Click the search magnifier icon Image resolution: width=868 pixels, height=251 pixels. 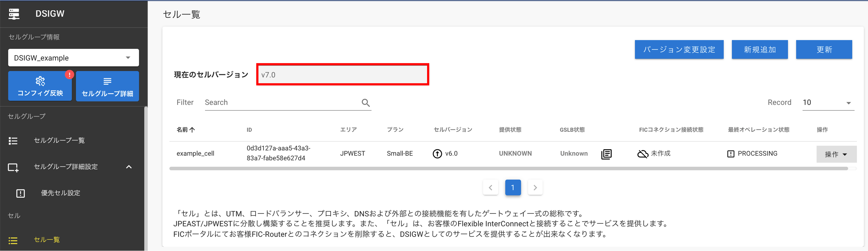pos(366,103)
